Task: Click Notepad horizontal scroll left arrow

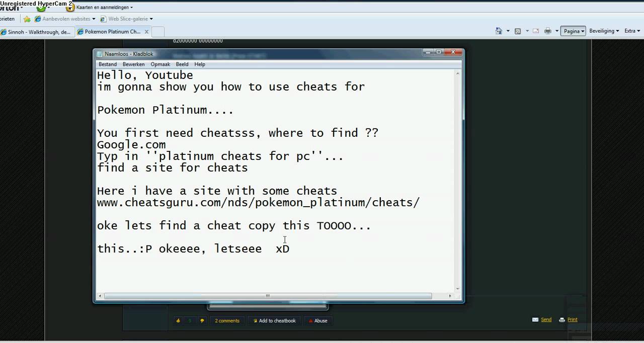Action: [100, 296]
